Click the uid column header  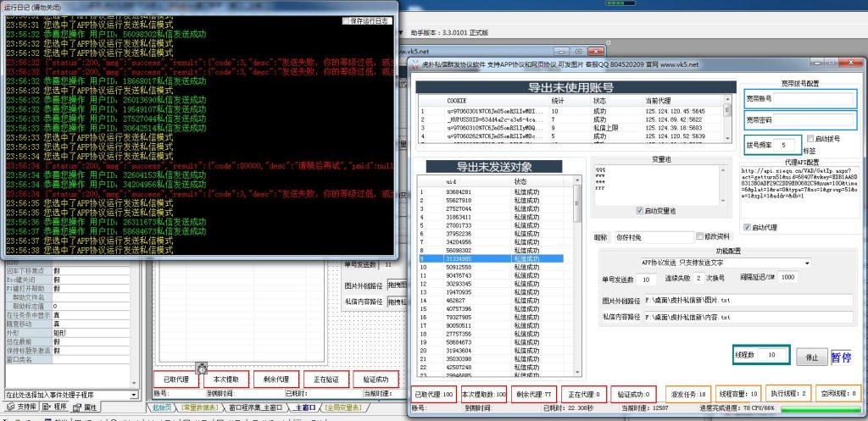coord(478,181)
